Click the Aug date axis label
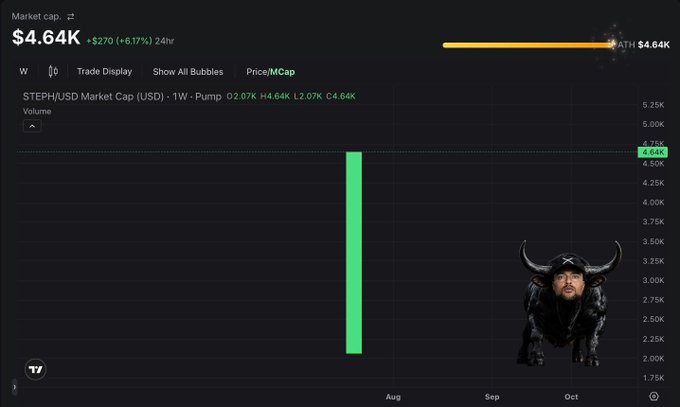The height and width of the screenshot is (407, 680). (x=393, y=397)
